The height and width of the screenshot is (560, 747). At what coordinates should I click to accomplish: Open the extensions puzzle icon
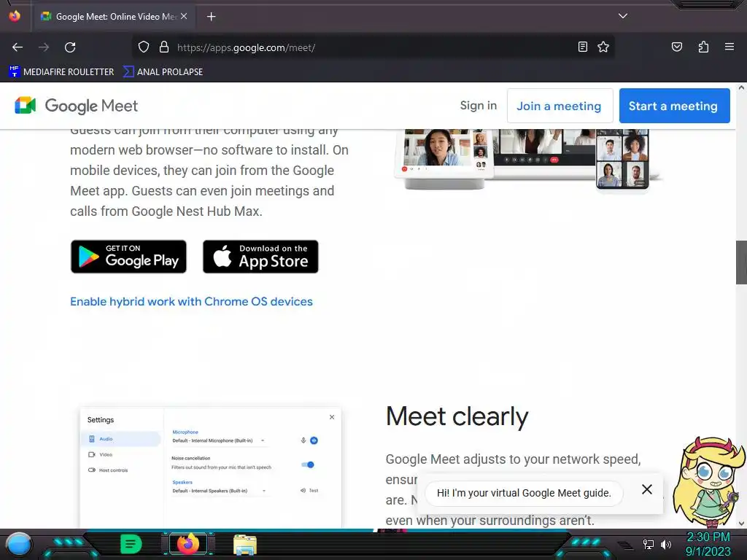tap(703, 47)
